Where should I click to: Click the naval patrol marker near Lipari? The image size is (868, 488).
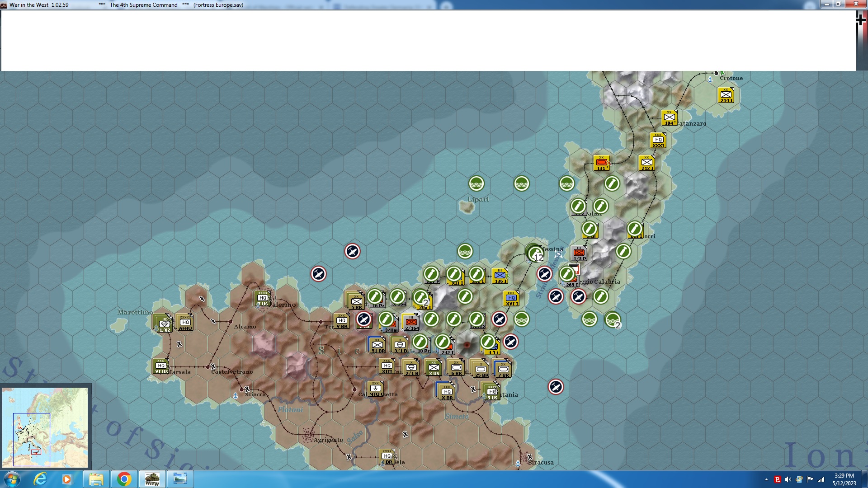coord(476,184)
